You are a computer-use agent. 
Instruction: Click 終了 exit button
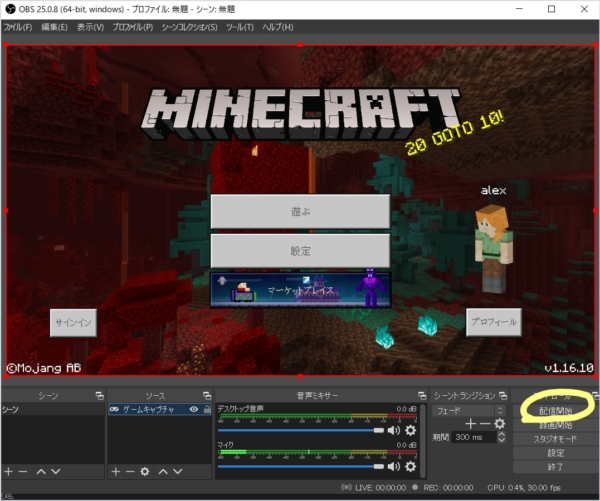tap(555, 467)
